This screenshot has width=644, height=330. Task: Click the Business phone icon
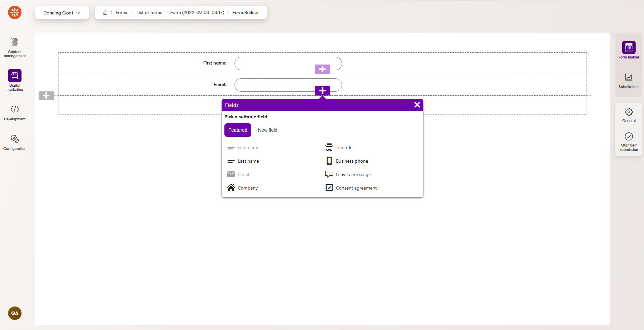(329, 161)
